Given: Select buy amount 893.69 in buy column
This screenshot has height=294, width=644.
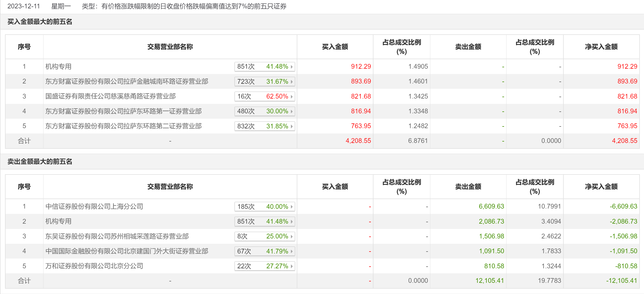Looking at the screenshot, I should 361,81.
